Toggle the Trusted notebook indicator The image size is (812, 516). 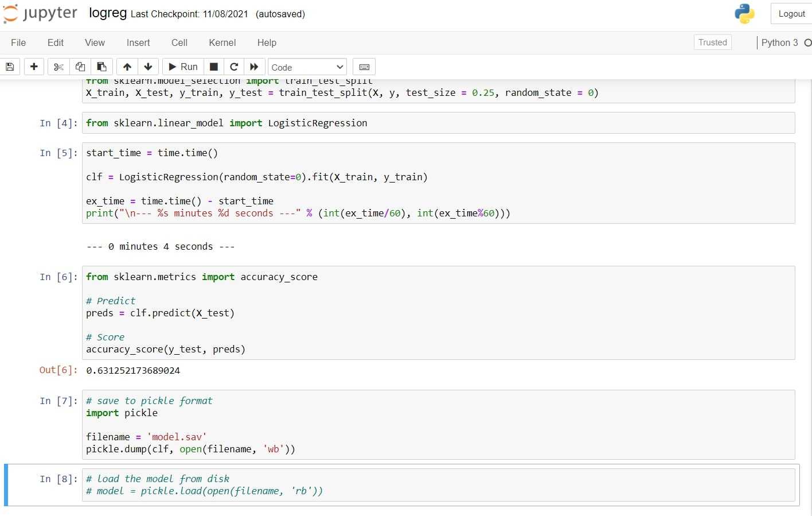click(712, 42)
